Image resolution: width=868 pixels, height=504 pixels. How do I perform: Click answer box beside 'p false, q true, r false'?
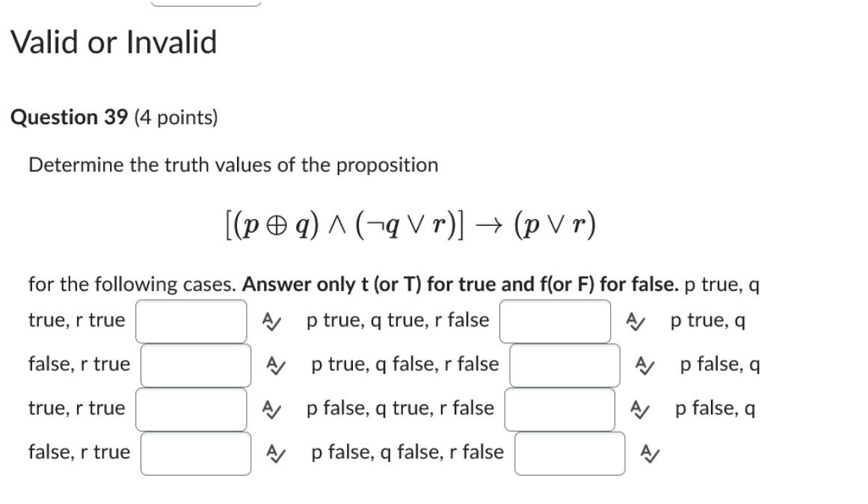point(558,408)
